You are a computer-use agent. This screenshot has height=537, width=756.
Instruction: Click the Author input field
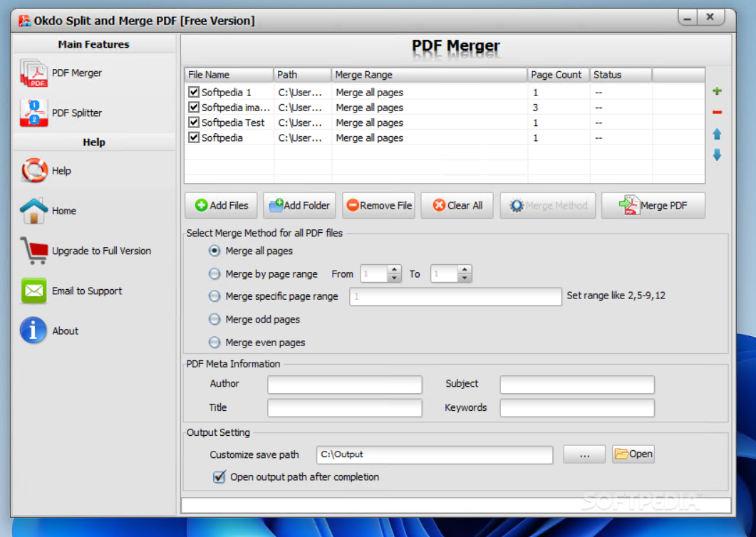point(345,384)
